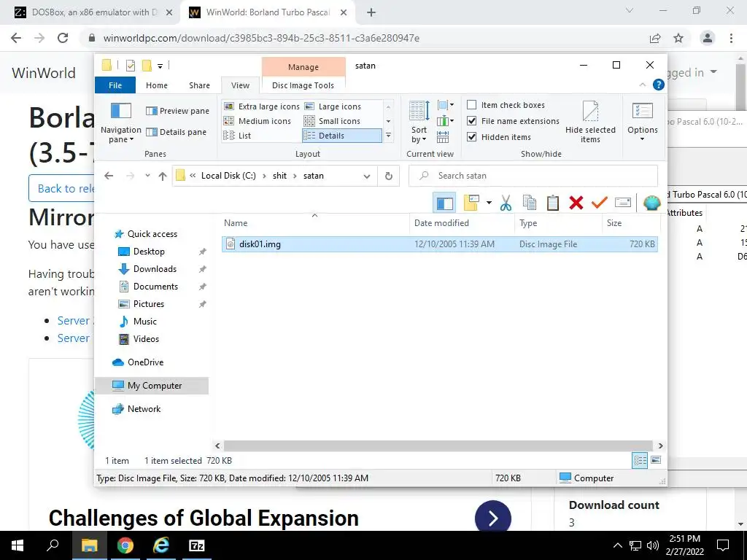Screen dimensions: 747x560
Task: Select Small icons layout
Action: [x=332, y=121]
